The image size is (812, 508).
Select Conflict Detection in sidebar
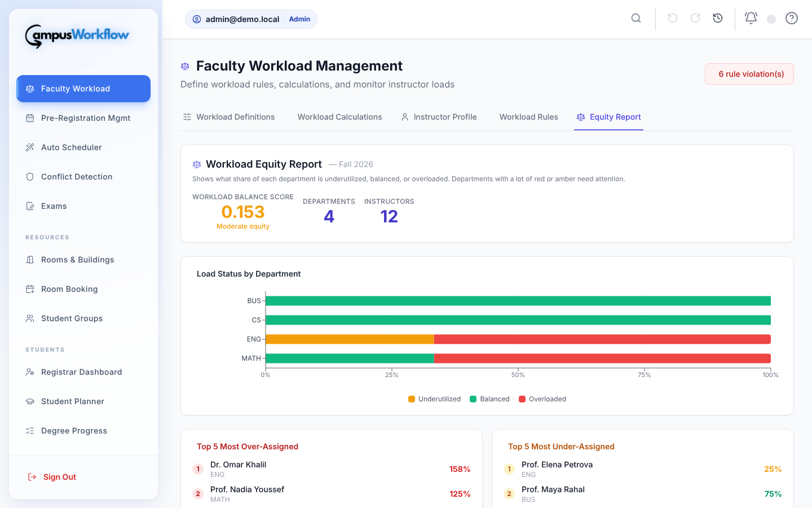point(83,177)
